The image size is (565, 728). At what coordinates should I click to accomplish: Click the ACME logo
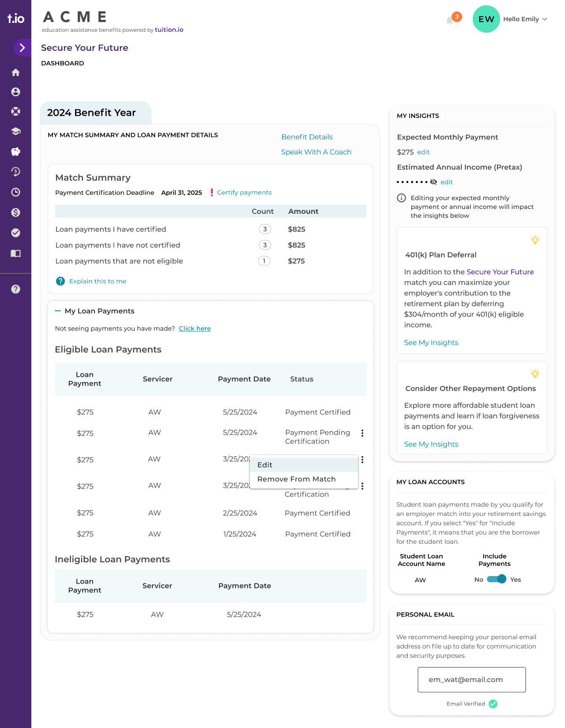75,17
